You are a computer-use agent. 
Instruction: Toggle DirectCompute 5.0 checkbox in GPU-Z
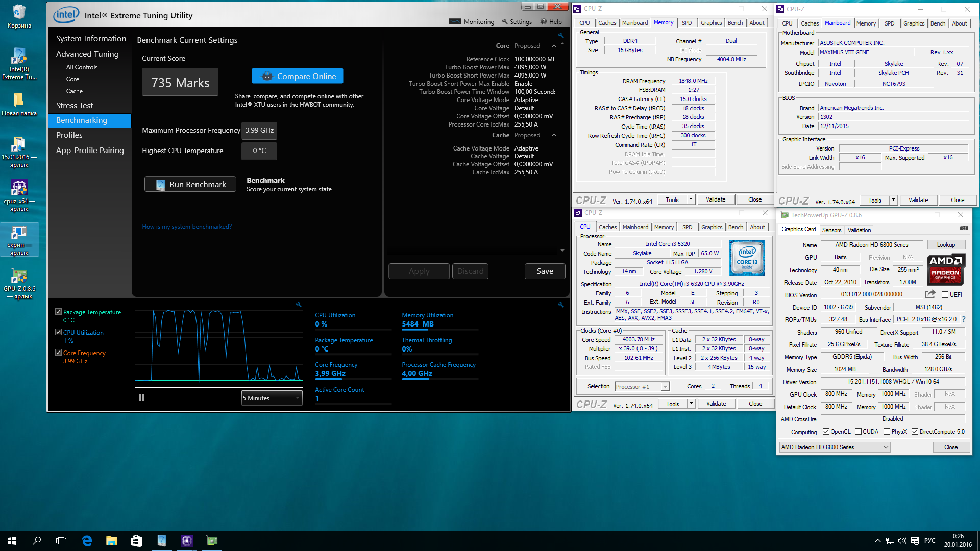click(915, 432)
